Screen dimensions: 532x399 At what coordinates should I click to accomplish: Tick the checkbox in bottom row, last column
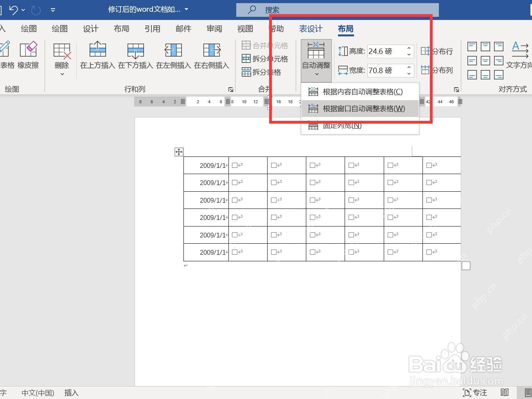pyautogui.click(x=429, y=252)
